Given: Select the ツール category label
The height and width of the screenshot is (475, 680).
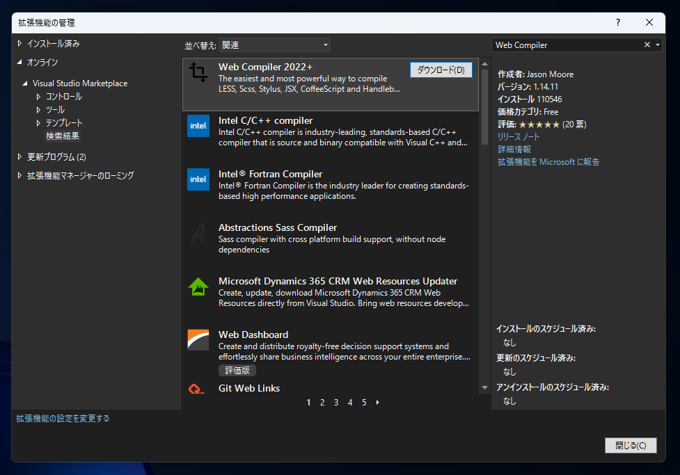Looking at the screenshot, I should click(55, 110).
